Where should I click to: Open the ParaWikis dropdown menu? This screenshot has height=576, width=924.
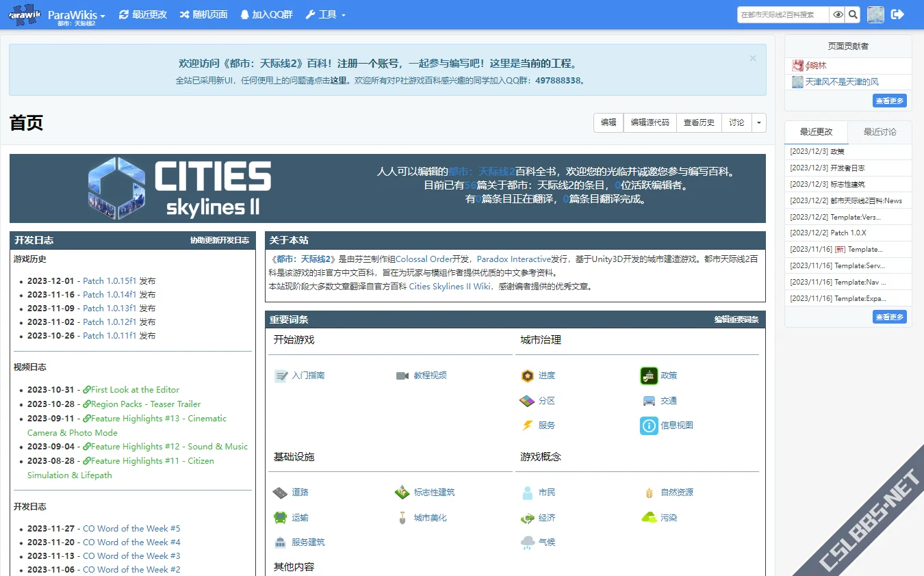pos(77,14)
